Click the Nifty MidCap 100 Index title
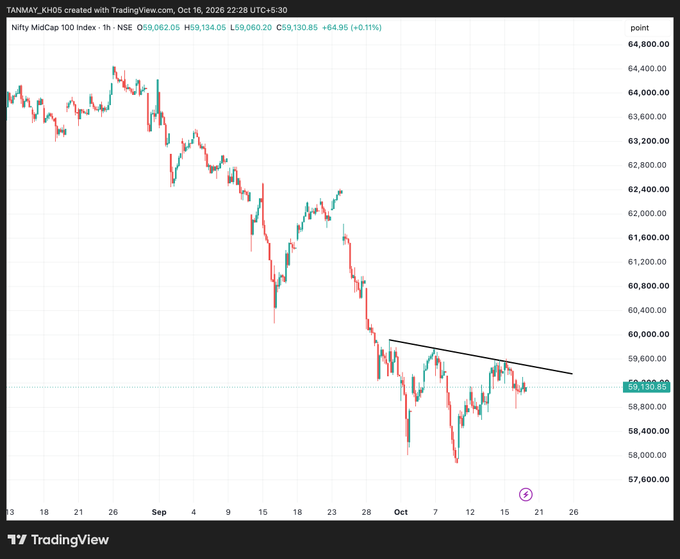This screenshot has width=680, height=559. (54, 27)
